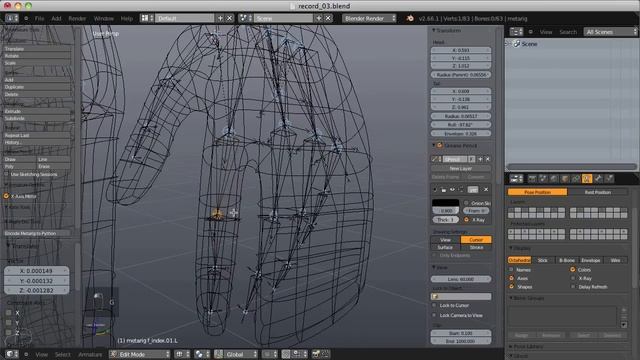Image resolution: width=640 pixels, height=360 pixels.
Task: Click the Scene icon in outliner
Action: click(516, 44)
